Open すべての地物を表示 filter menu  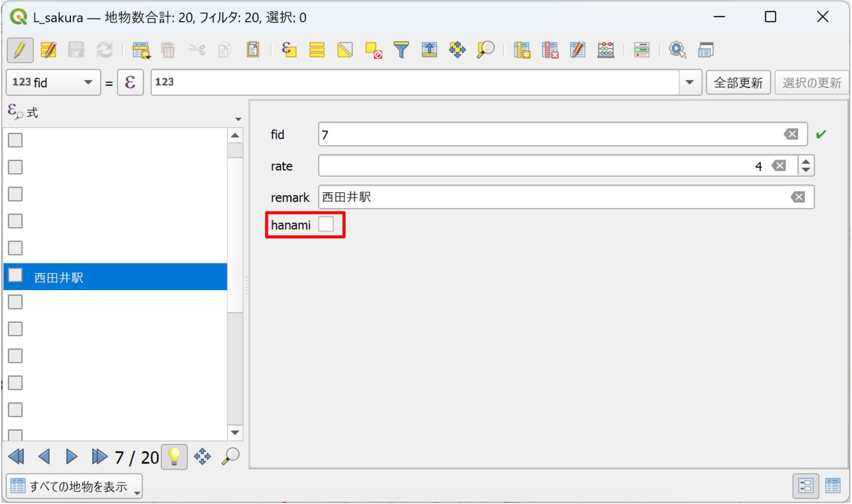75,486
